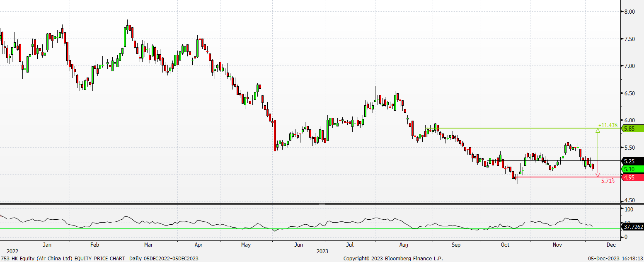Click the 753 HK Equity chart title text
Image resolution: width=644 pixels, height=262 pixels.
click(99, 258)
